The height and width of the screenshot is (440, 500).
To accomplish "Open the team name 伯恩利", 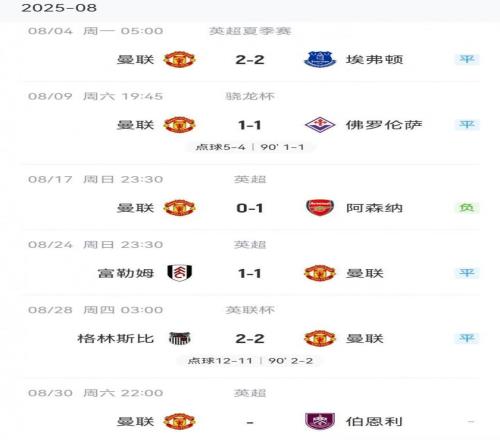I will [x=374, y=422].
